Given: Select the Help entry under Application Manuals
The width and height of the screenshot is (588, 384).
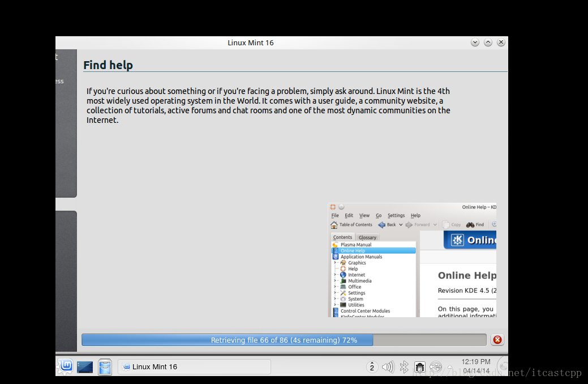Looking at the screenshot, I should pyautogui.click(x=353, y=269).
